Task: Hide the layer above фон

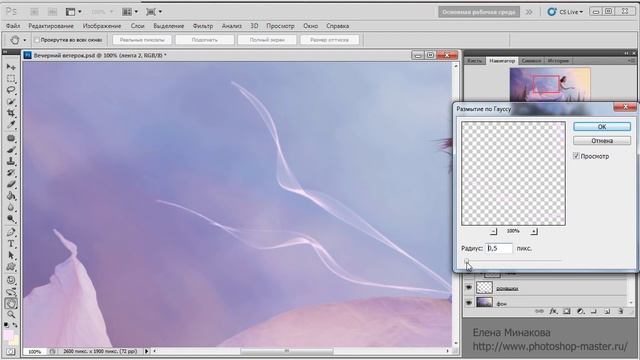Action: (x=469, y=288)
